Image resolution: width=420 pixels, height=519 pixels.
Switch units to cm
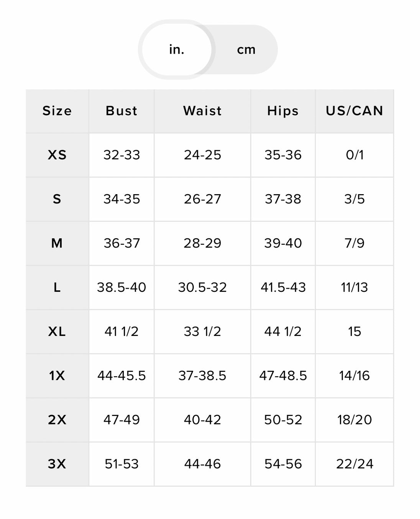246,50
